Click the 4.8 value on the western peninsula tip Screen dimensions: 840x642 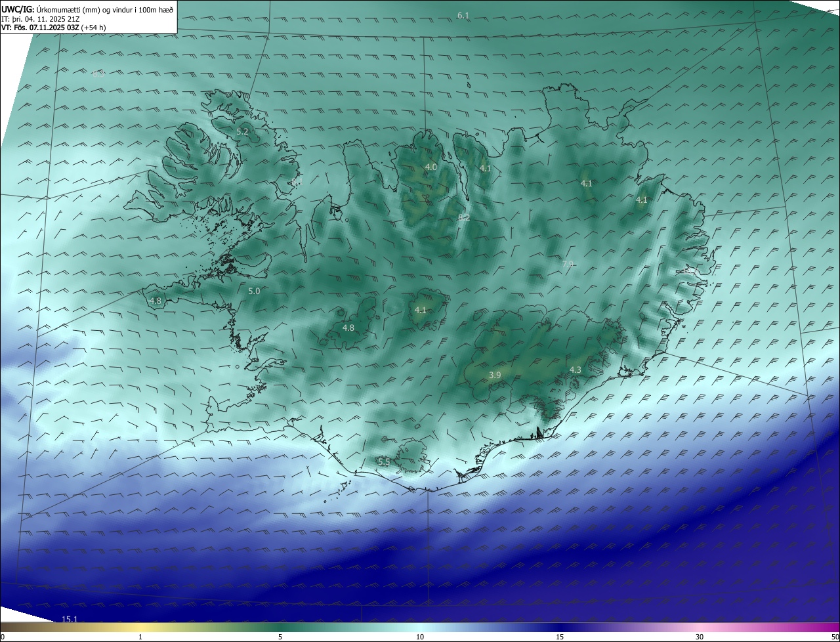click(x=156, y=301)
